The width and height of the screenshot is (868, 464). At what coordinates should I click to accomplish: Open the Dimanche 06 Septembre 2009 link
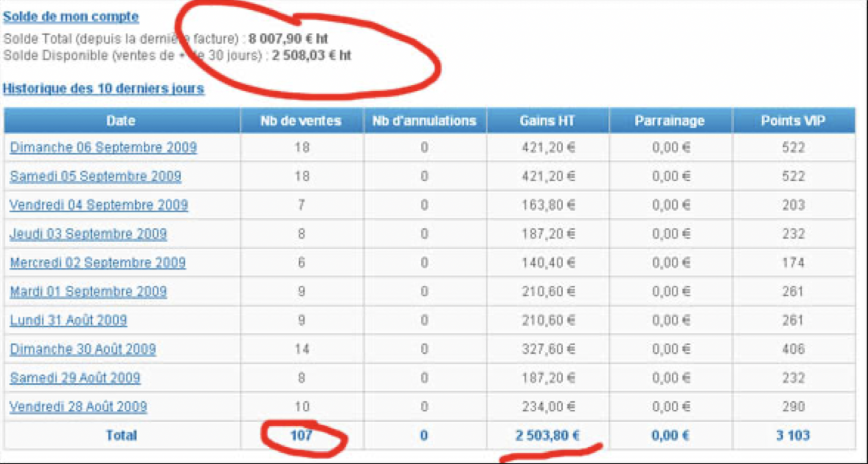pos(103,148)
